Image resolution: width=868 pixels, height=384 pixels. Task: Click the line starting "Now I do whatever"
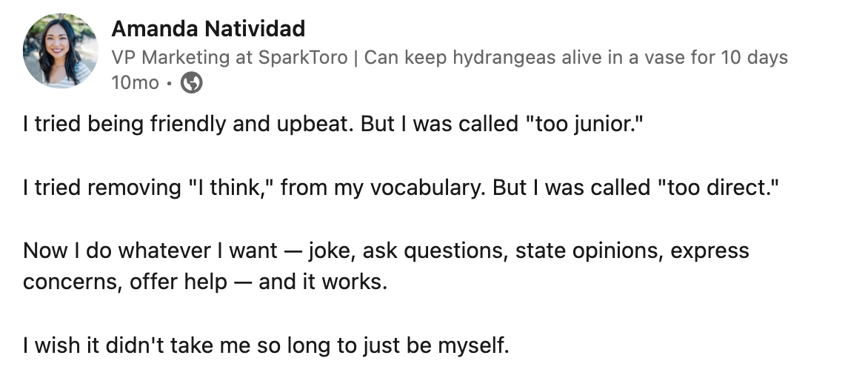point(387,251)
